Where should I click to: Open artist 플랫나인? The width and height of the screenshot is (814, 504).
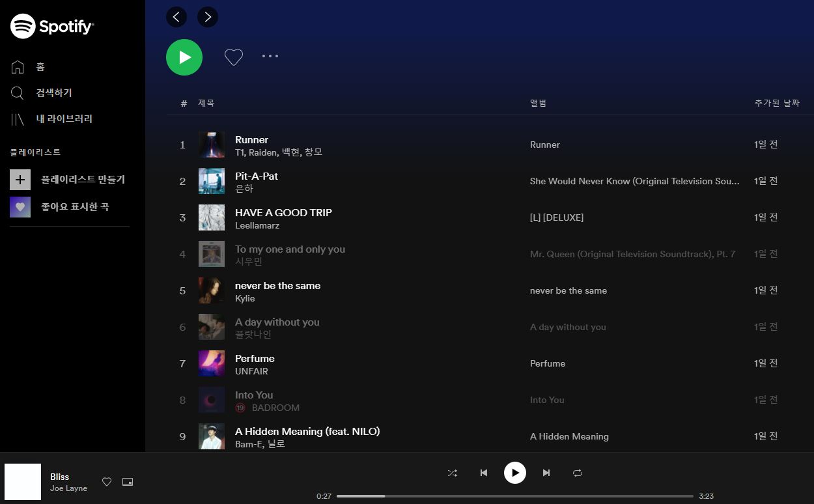click(253, 335)
